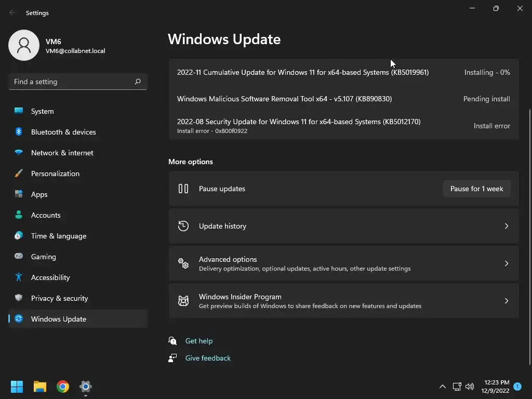
Task: Click the Privacy & security shield icon
Action: [19, 298]
